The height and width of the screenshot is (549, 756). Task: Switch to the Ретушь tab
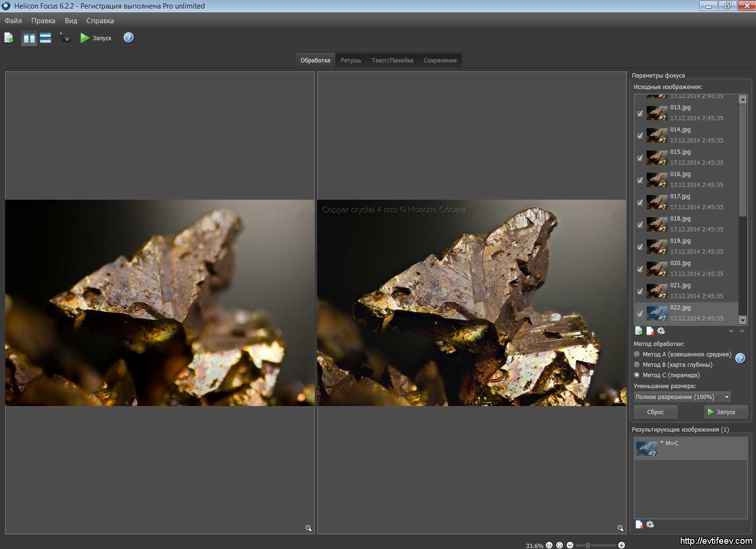(351, 60)
